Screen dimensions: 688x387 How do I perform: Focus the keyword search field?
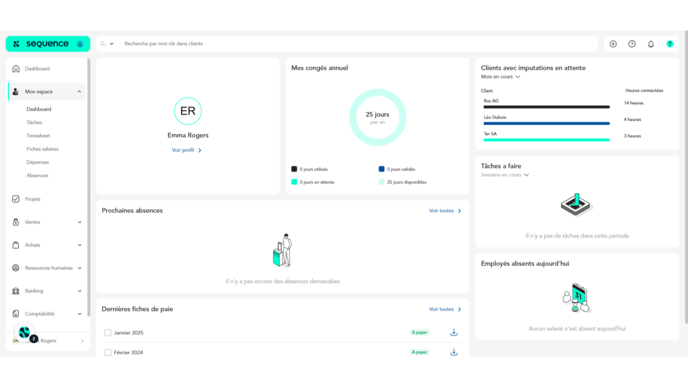click(358, 44)
